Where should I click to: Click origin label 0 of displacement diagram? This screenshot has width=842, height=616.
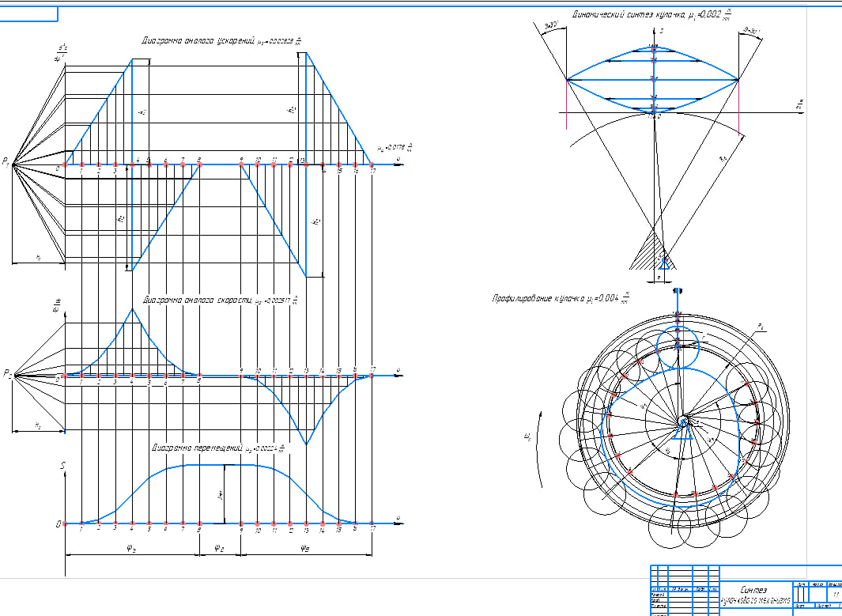click(58, 524)
